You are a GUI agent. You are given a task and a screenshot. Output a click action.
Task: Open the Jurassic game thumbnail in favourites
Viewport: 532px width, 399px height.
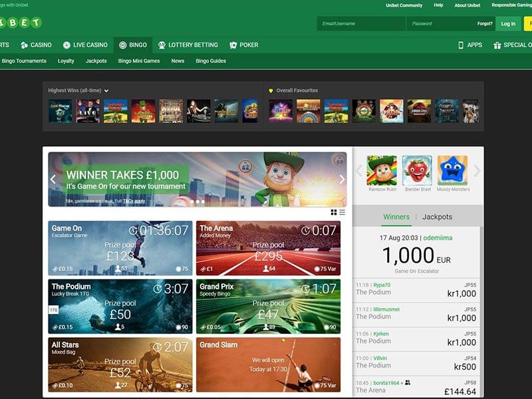click(x=419, y=111)
